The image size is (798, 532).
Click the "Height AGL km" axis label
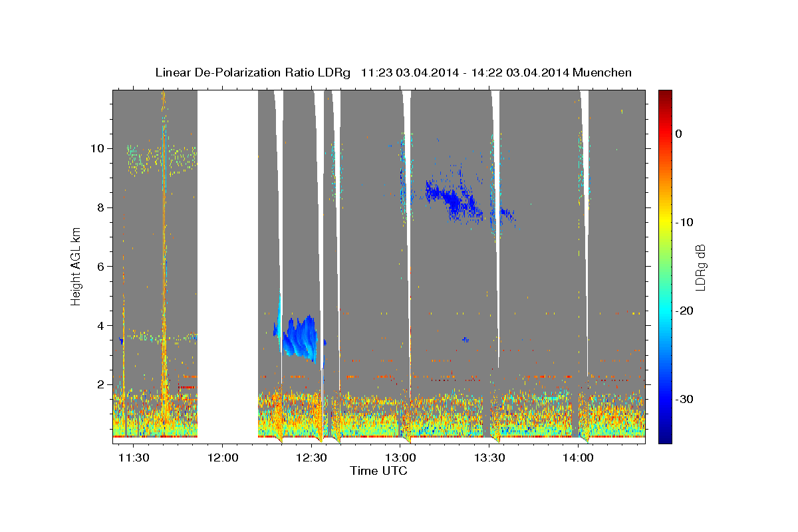[76, 266]
